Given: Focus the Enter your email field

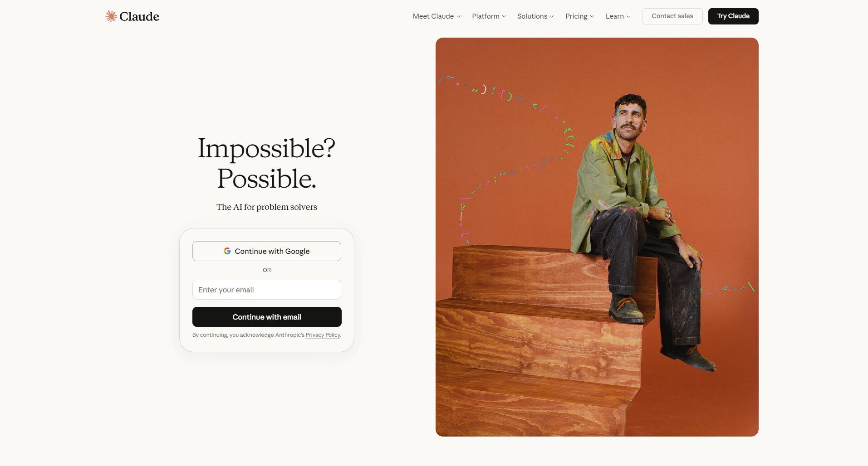Looking at the screenshot, I should tap(267, 290).
